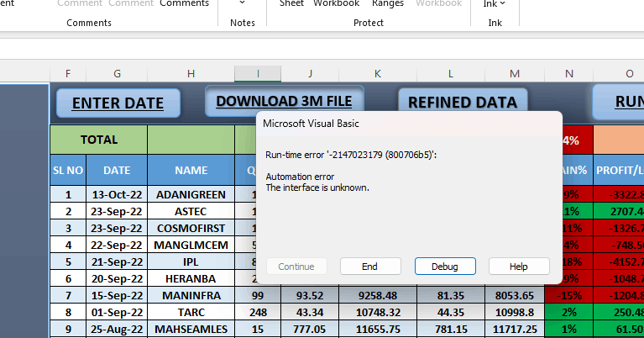Select serial number 5 cell
The width and height of the screenshot is (644, 338).
68,262
